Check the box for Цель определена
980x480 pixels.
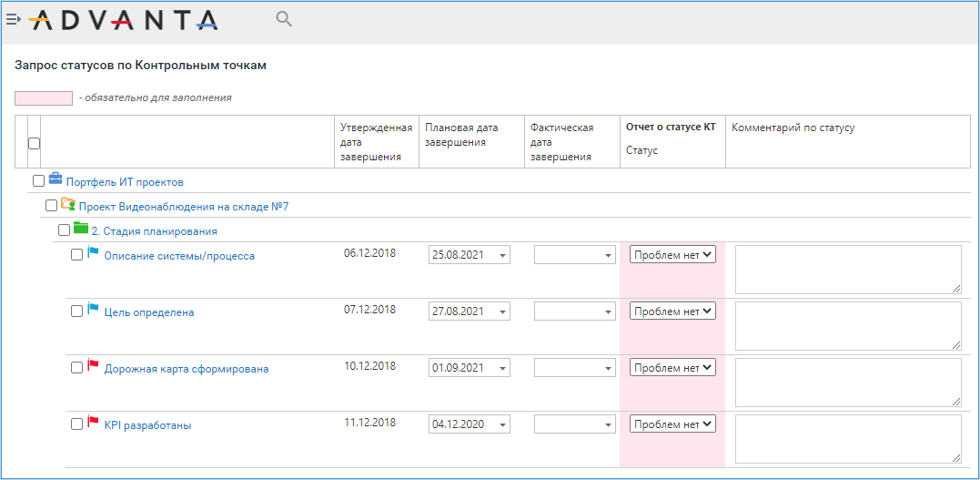[x=76, y=311]
